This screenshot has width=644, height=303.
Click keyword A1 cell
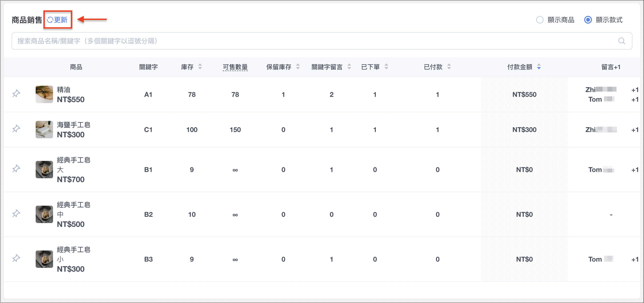[148, 94]
